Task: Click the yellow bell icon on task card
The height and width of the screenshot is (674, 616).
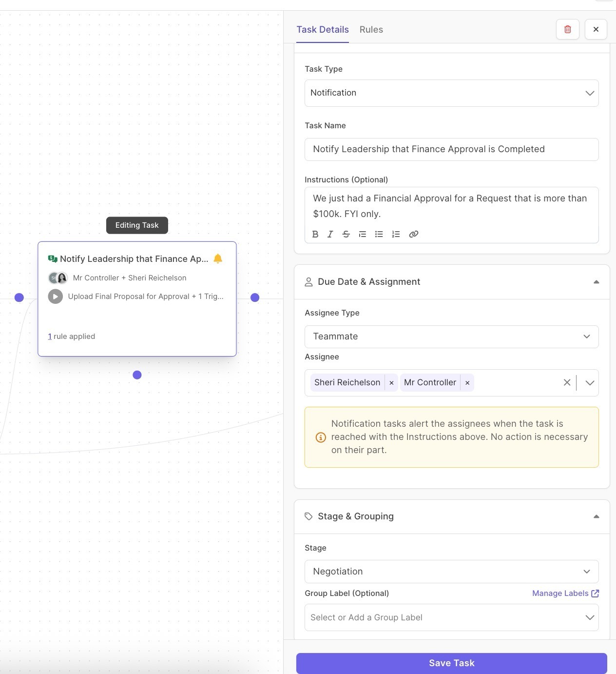Action: point(218,258)
